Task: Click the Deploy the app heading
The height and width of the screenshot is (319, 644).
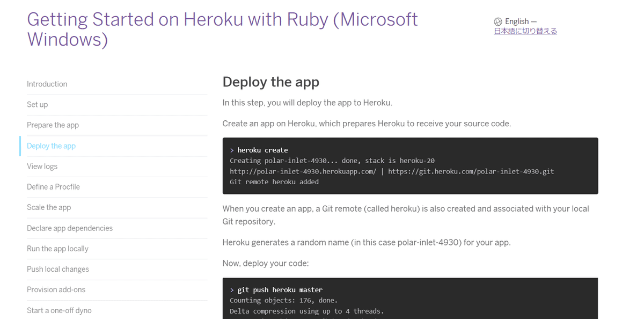Action: pyautogui.click(x=271, y=82)
